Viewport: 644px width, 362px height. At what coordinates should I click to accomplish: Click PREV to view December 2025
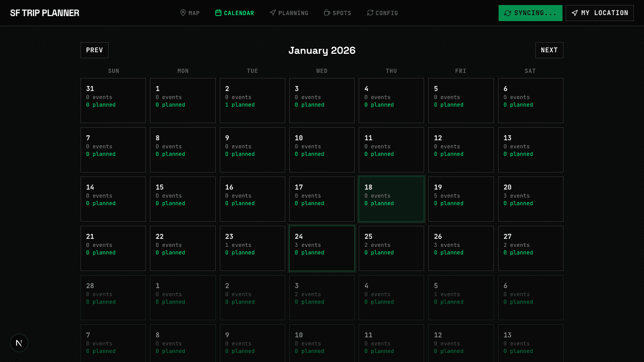[94, 50]
